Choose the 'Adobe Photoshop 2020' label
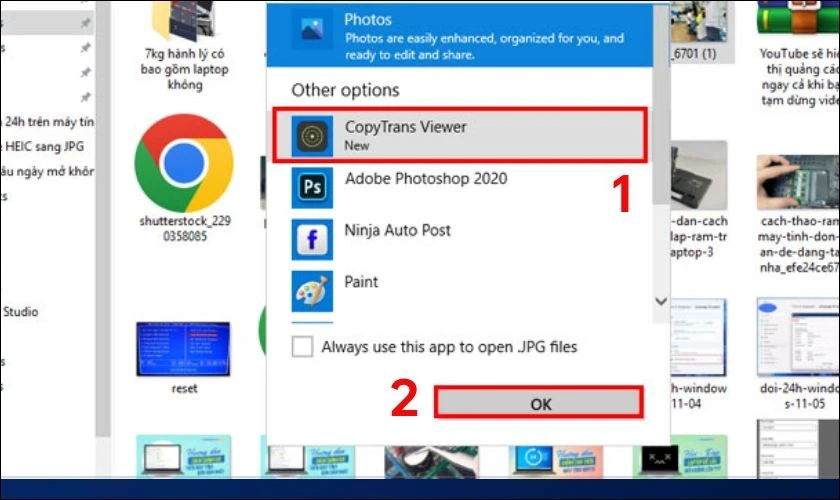Viewport: 840px width, 500px height. [426, 178]
